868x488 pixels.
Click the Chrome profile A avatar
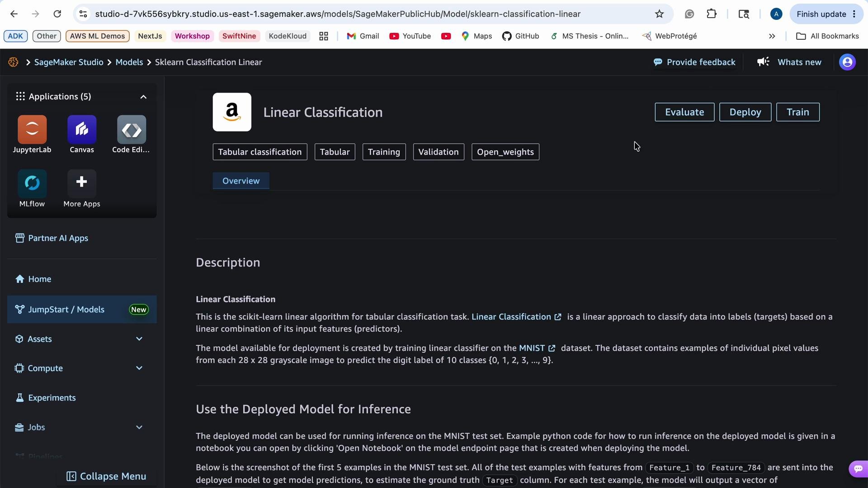(776, 14)
